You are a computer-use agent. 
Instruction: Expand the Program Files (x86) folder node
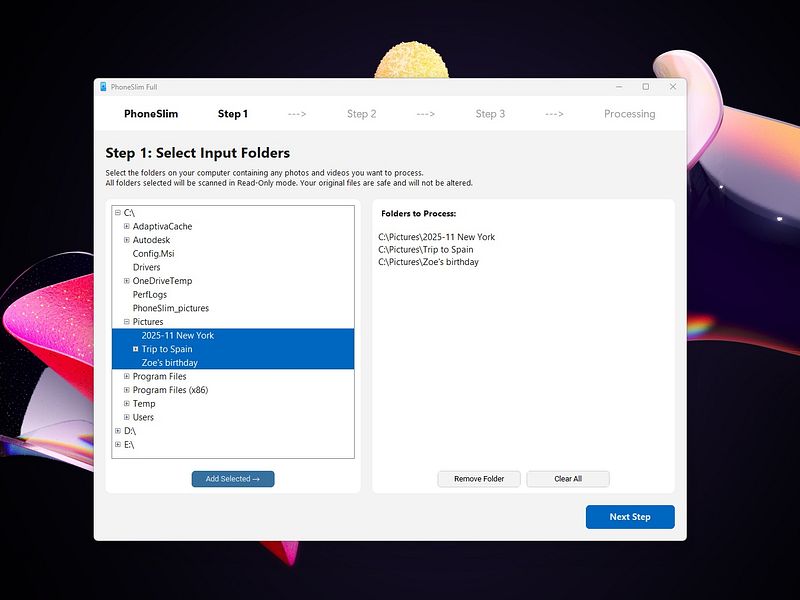pyautogui.click(x=127, y=390)
